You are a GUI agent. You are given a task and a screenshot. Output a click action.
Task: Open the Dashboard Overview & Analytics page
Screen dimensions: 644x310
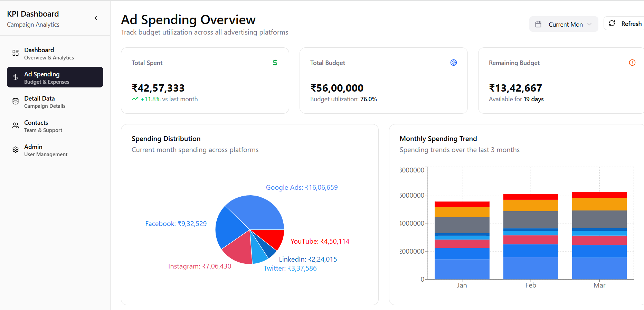55,53
